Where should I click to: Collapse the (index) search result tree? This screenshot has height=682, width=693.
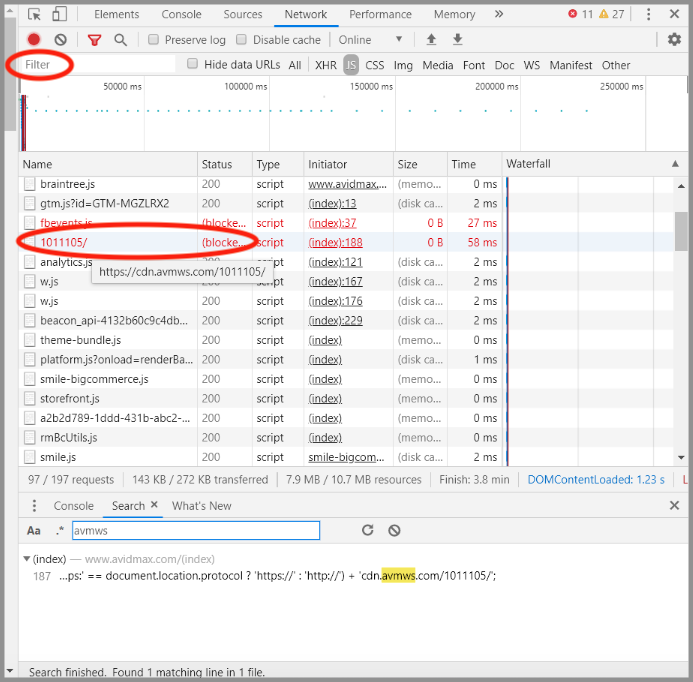pos(27,559)
